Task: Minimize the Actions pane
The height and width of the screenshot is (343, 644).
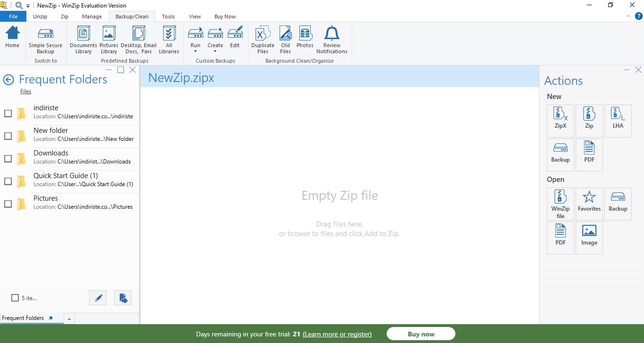Action: (x=626, y=70)
